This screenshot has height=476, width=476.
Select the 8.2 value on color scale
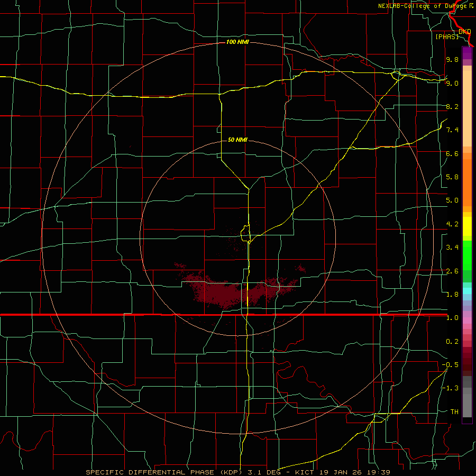[x=452, y=106]
